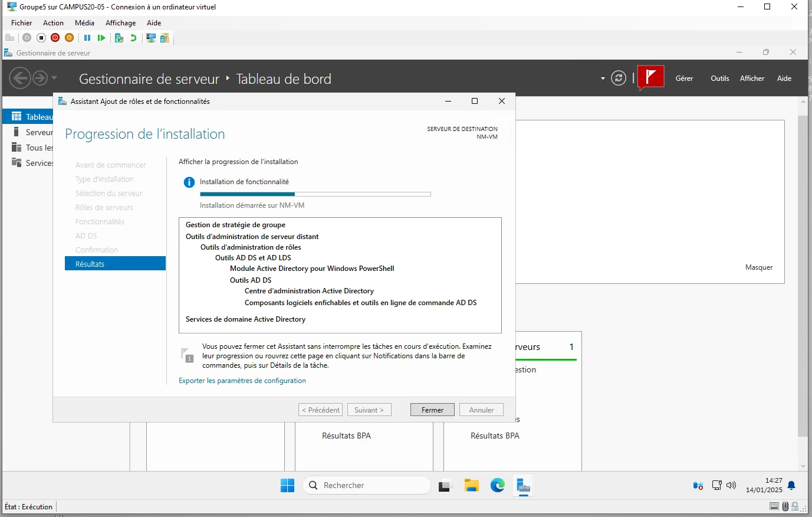Pause the virtual machine

(87, 38)
